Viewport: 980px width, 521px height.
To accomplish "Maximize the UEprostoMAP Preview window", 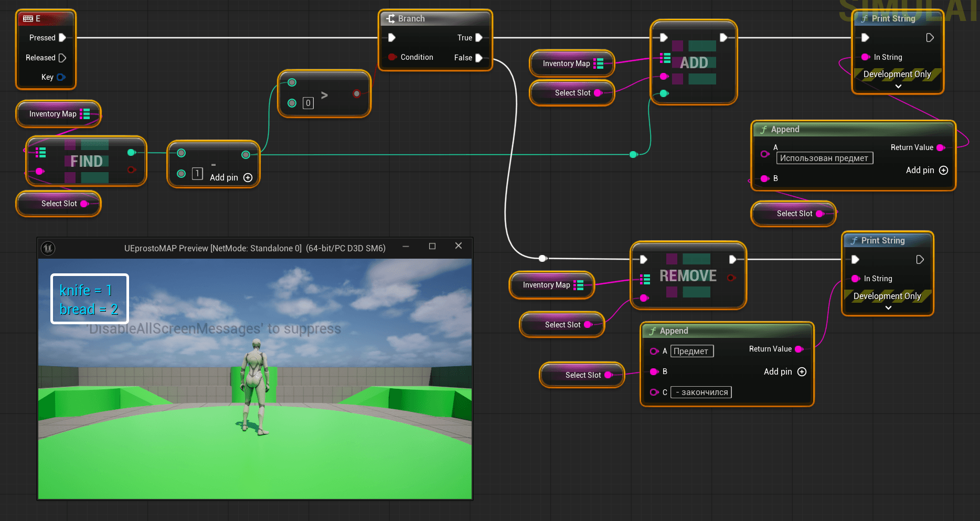I will (x=432, y=246).
